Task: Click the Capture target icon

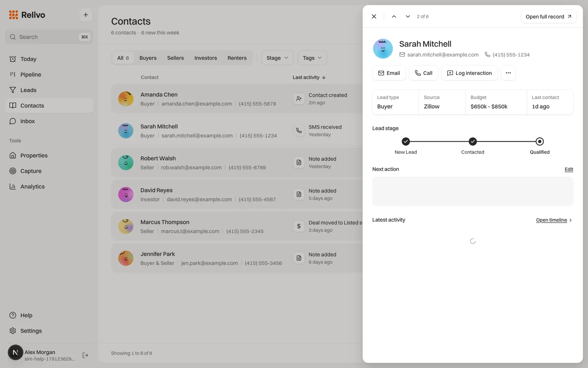Action: (13, 171)
